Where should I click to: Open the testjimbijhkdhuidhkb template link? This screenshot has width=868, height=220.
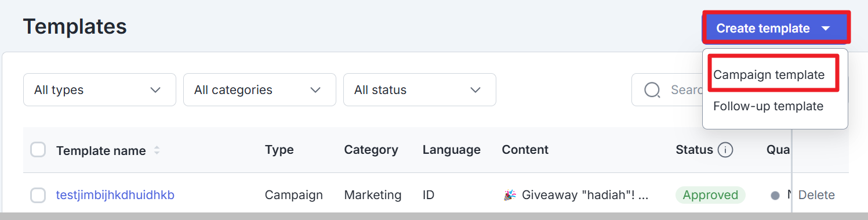coord(115,195)
